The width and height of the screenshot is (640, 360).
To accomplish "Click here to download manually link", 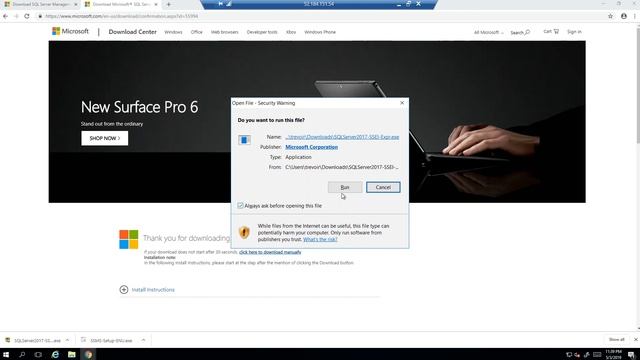I will 270,252.
